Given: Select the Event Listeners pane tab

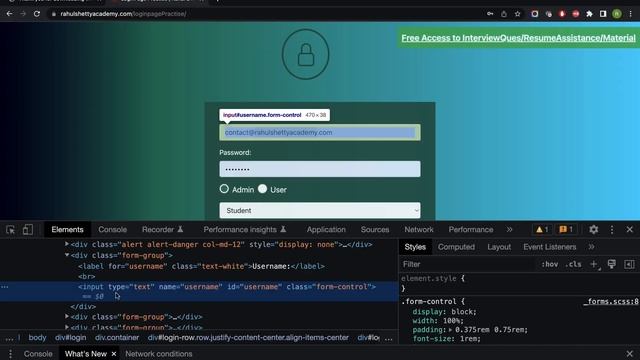Looking at the screenshot, I should pyautogui.click(x=549, y=247).
